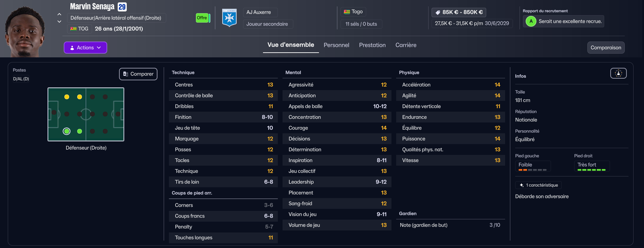Open the player icon button in Infos

point(618,73)
